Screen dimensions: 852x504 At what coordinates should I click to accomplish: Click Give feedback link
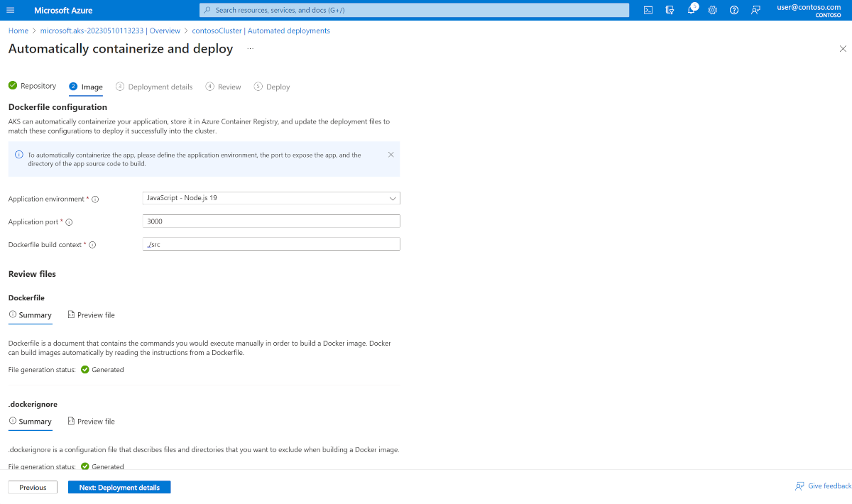pos(823,486)
